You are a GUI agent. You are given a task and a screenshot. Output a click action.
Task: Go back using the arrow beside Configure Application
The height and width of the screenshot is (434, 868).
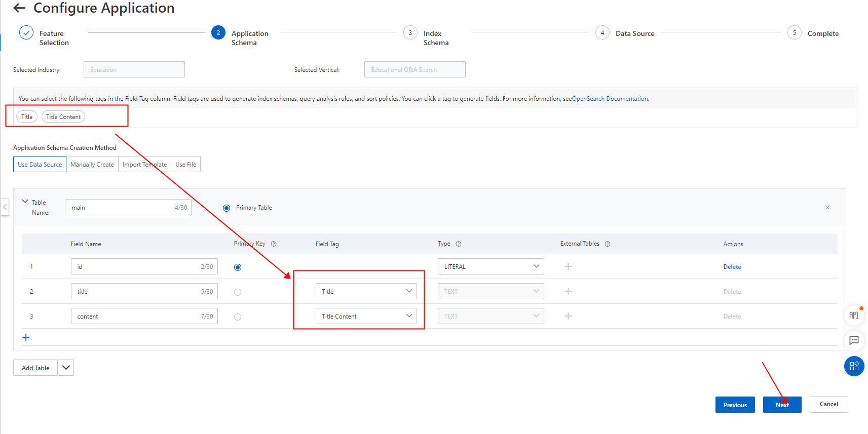[19, 8]
